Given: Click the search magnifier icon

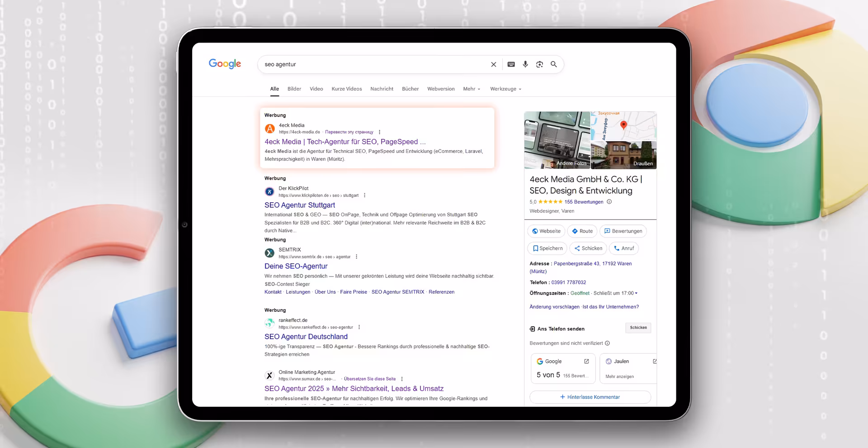Looking at the screenshot, I should click(x=553, y=64).
